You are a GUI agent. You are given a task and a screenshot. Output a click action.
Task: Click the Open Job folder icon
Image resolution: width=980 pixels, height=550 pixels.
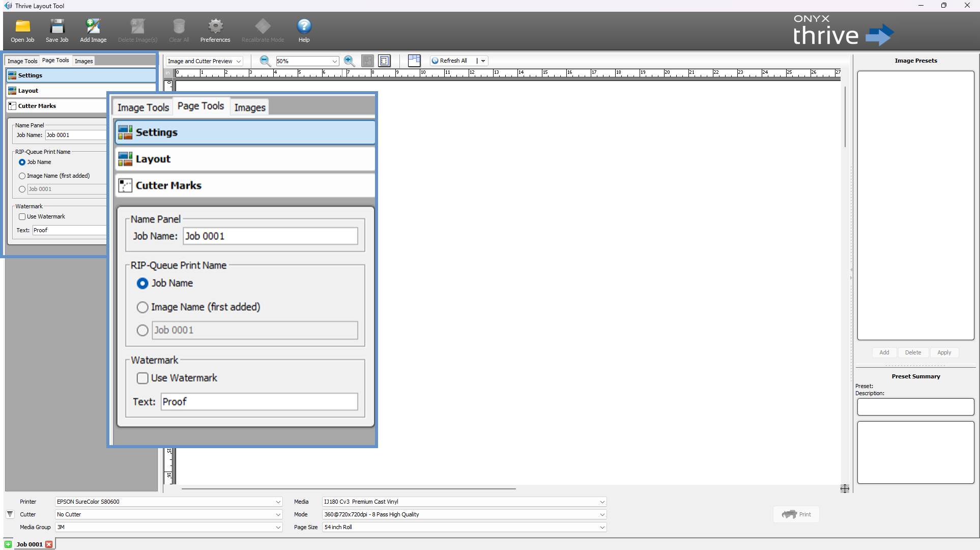coord(22,26)
